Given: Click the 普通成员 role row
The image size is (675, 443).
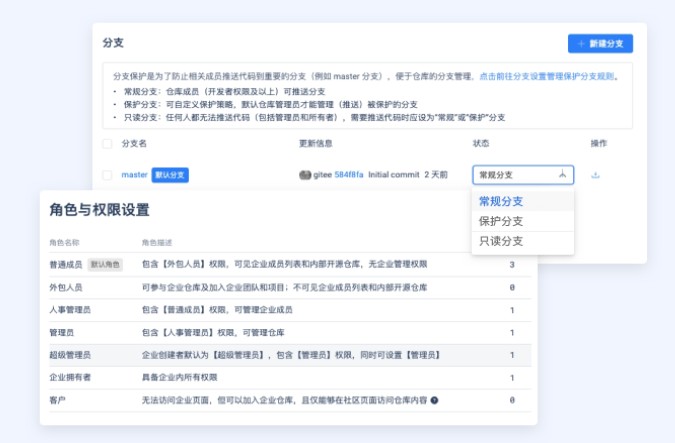Looking at the screenshot, I should (290, 264).
